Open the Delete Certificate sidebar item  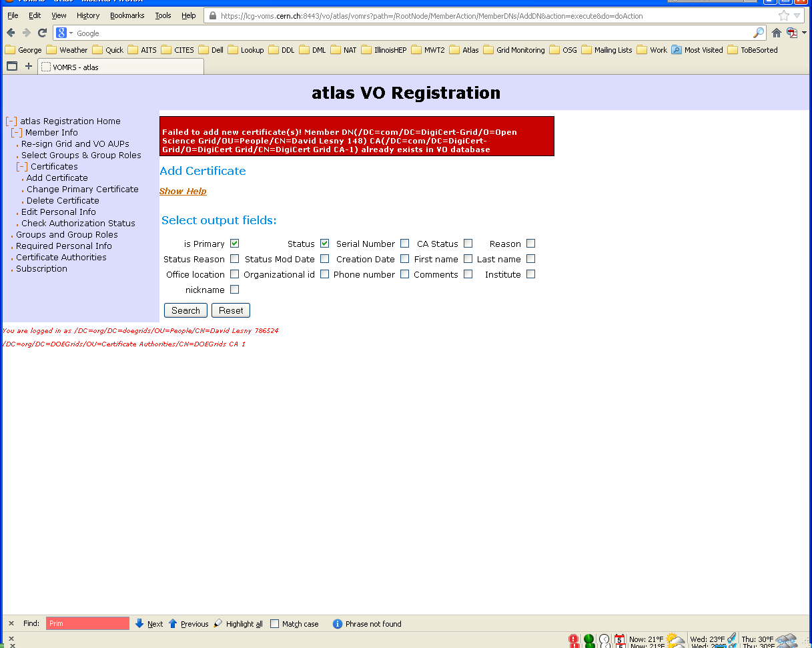(63, 201)
